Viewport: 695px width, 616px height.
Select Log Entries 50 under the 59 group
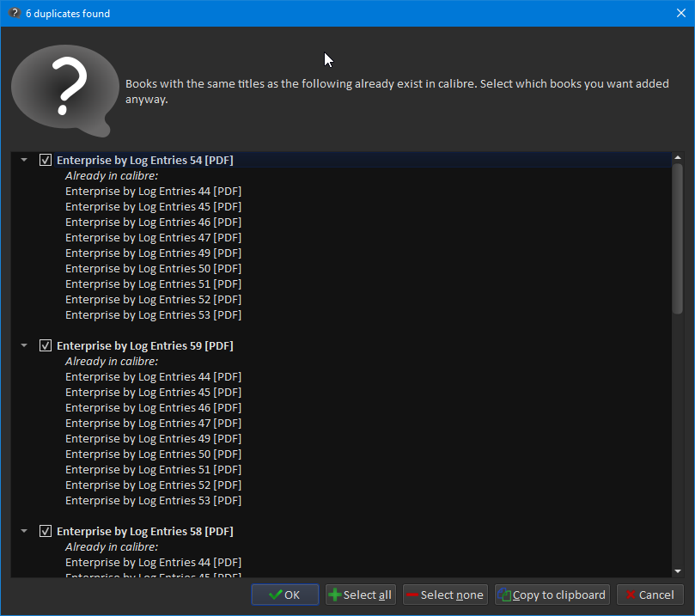pyautogui.click(x=154, y=454)
